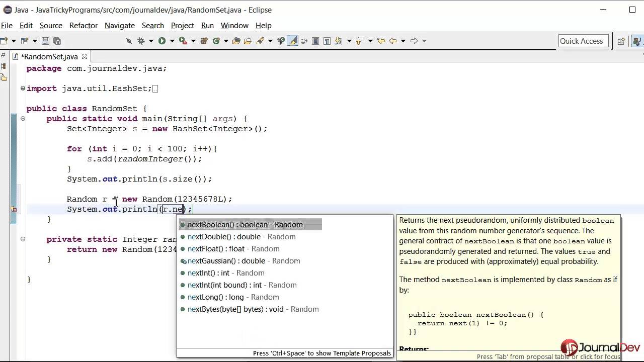
Task: Navigate Back with the left arrow icon
Action: [393, 41]
